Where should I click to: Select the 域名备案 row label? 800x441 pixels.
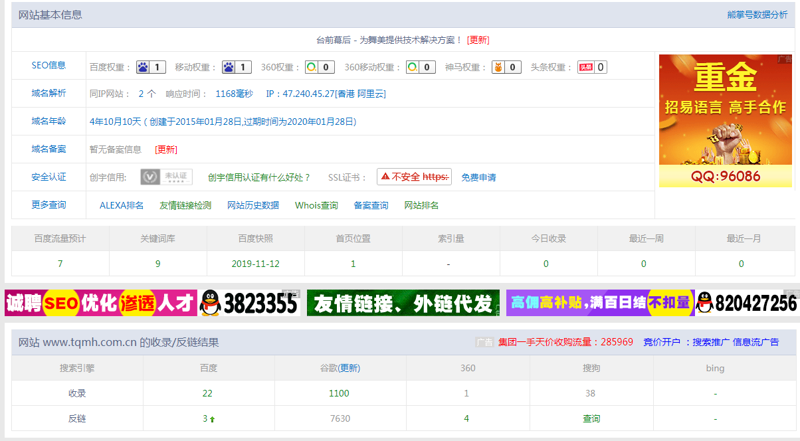(48, 149)
